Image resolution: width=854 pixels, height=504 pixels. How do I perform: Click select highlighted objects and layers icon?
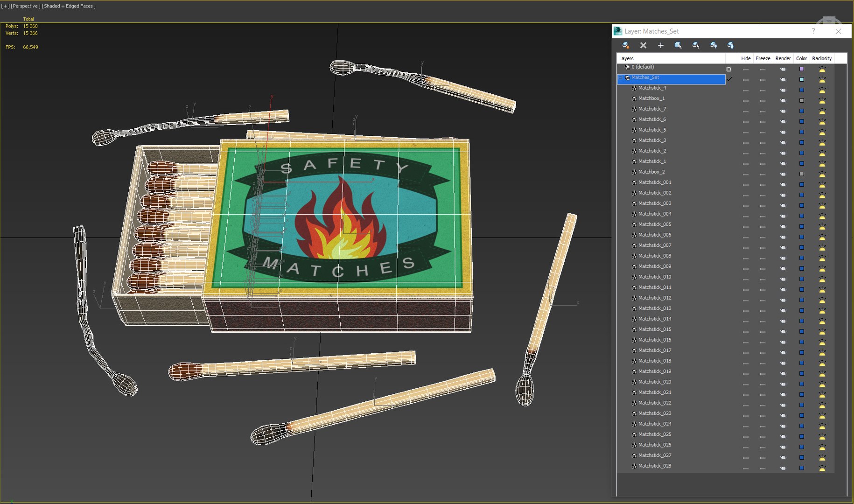tap(678, 45)
